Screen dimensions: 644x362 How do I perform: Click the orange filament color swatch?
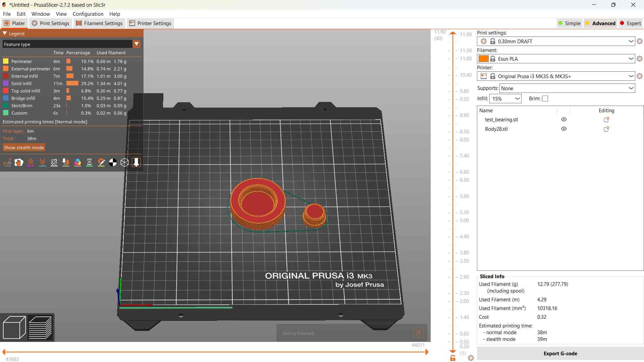pos(483,59)
